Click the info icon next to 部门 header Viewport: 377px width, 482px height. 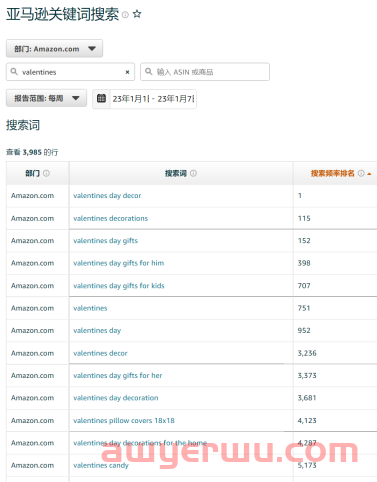click(47, 173)
